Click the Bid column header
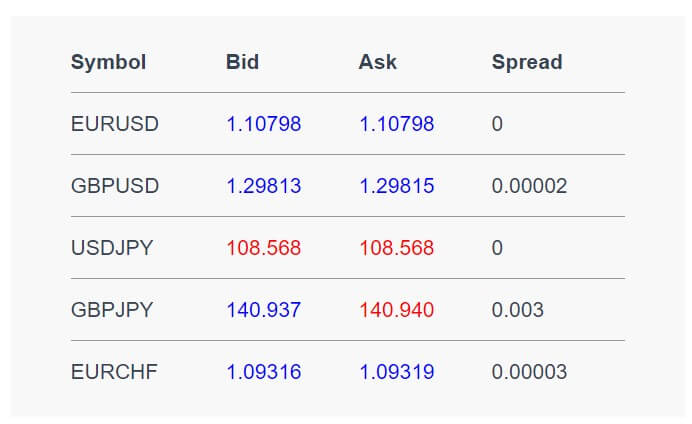This screenshot has width=692, height=424. tap(242, 62)
